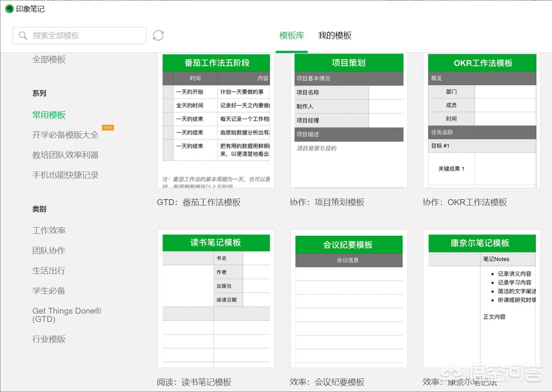Select the 常用模板 series
552x392 pixels.
click(48, 115)
